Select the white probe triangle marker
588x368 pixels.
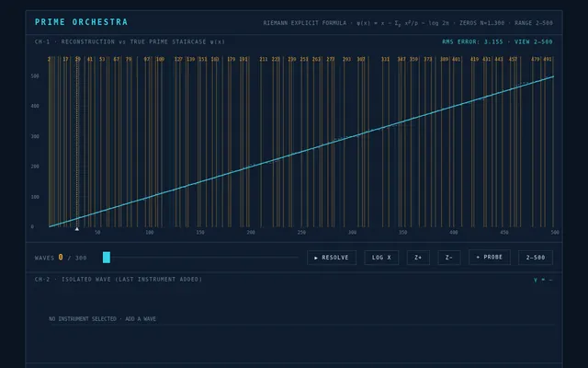click(77, 229)
